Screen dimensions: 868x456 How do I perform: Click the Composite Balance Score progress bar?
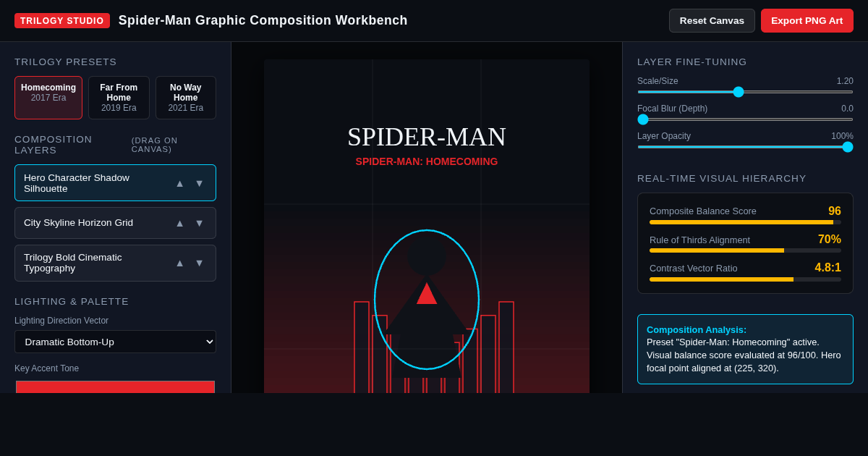pyautogui.click(x=745, y=222)
